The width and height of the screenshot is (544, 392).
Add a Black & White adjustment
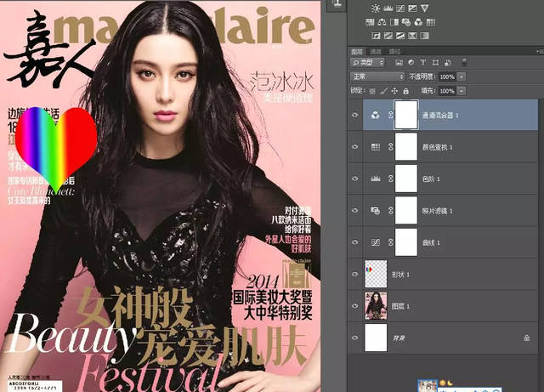coord(394,22)
